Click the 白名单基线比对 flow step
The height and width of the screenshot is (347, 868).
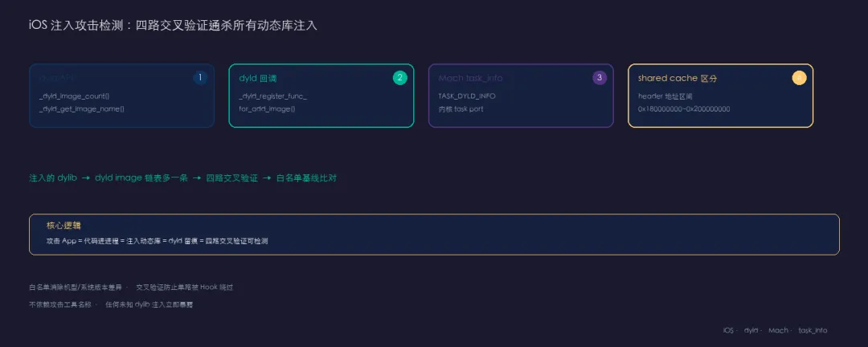point(306,178)
